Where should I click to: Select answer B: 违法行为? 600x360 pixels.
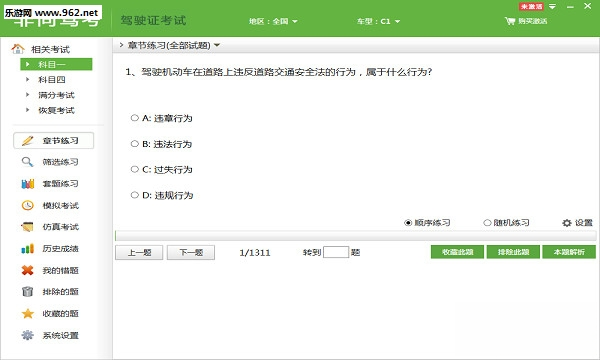134,144
